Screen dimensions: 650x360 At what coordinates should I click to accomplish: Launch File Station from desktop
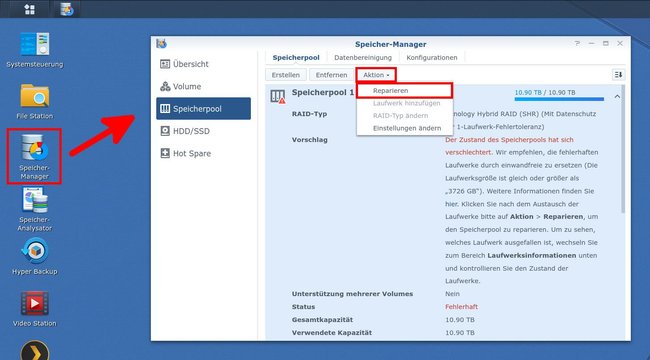coord(35,102)
